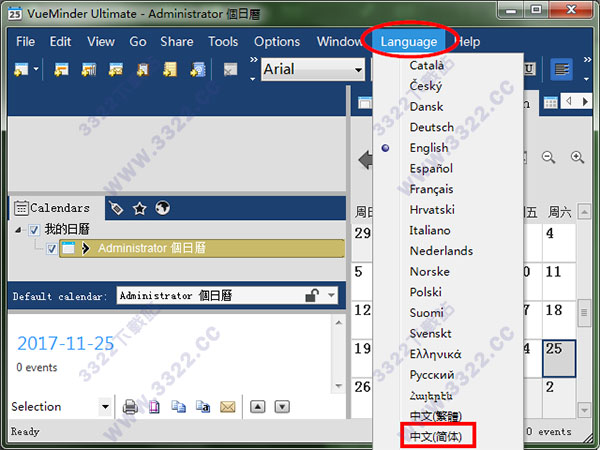Open the View menu

point(101,41)
